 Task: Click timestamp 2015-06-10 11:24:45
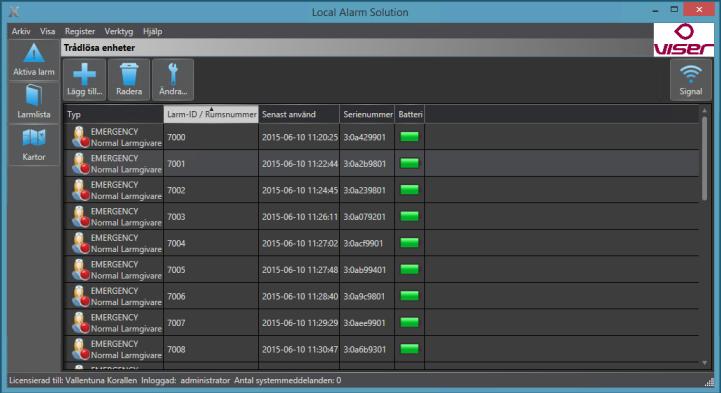[300, 190]
